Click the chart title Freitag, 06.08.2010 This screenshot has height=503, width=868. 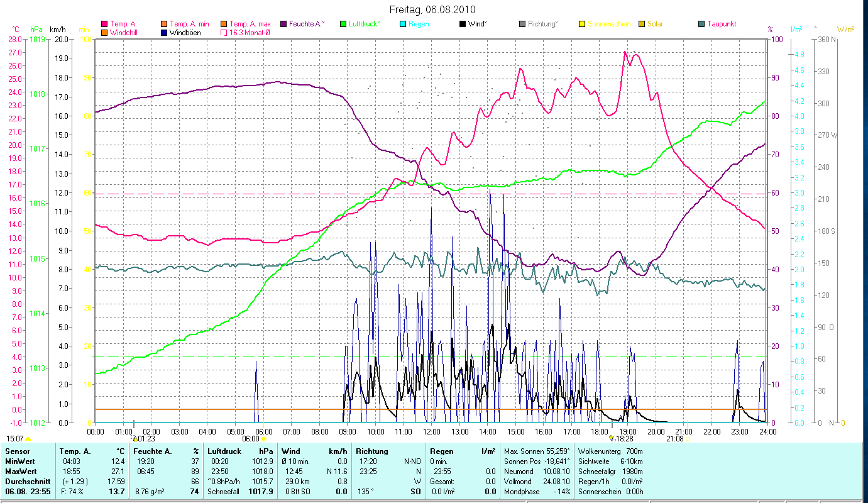tap(432, 9)
